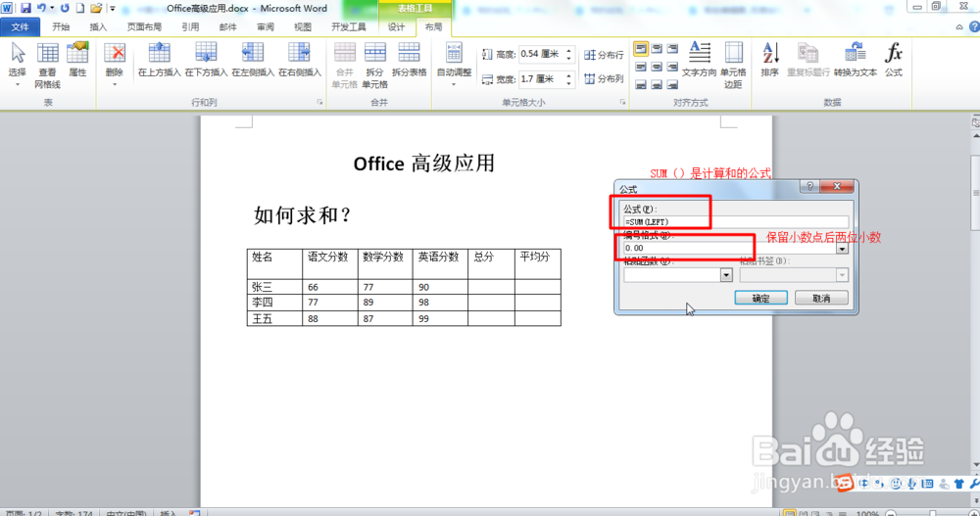Select align center right alignment
Screen dimensions: 980x516
[672, 67]
